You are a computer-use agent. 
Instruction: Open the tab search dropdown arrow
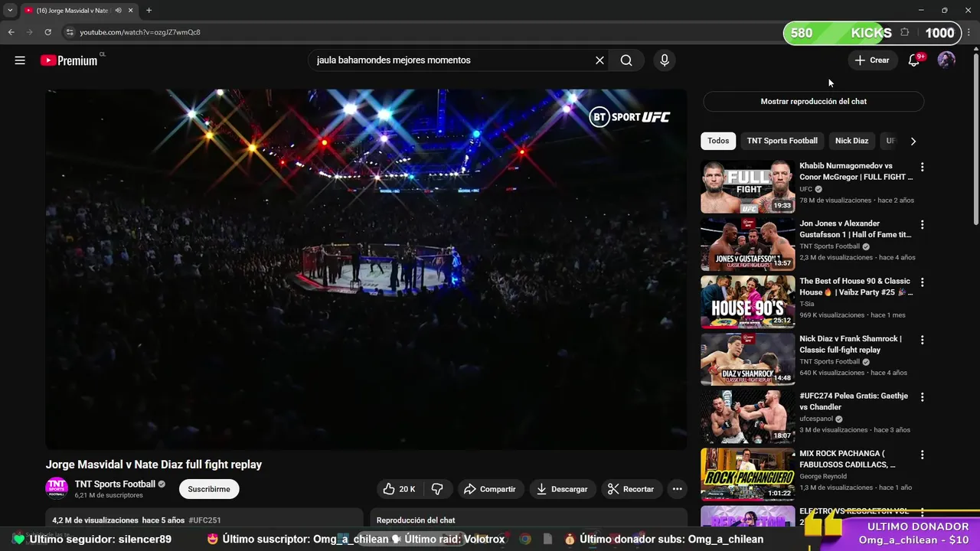[x=10, y=11]
